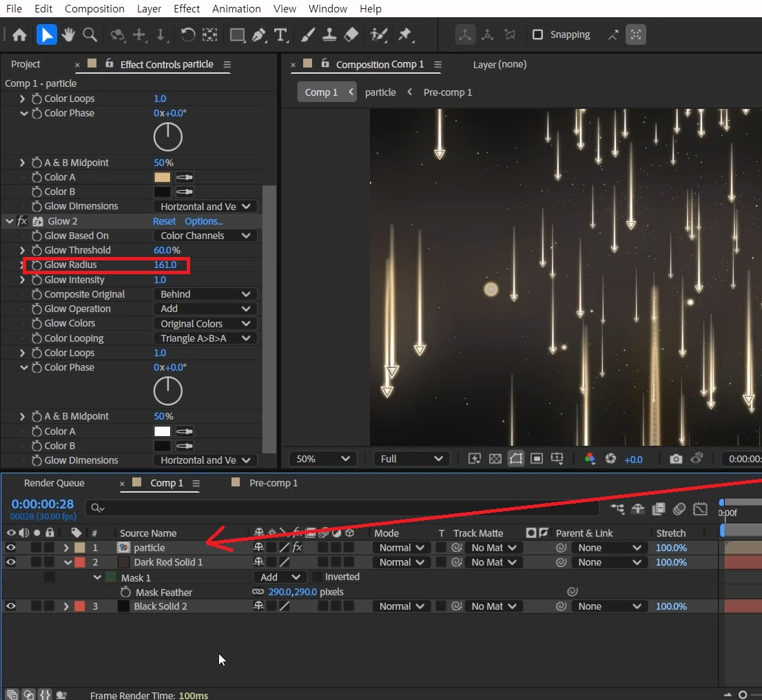
Task: Open the 50% magnification dropdown
Action: pos(322,459)
